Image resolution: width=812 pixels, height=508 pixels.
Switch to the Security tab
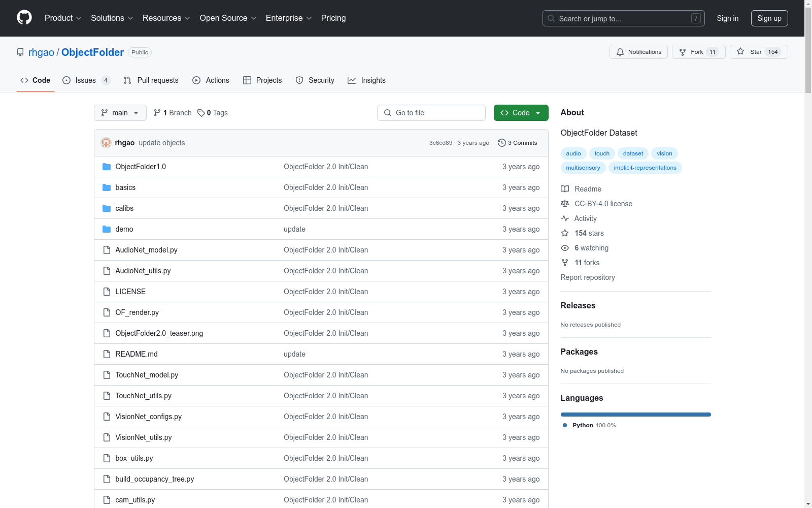tap(315, 80)
